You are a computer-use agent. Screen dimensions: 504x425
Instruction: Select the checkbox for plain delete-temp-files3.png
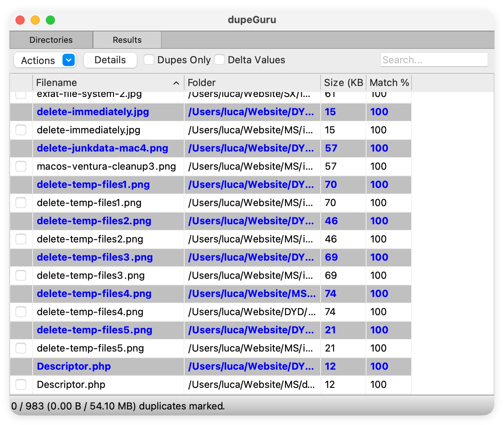pyautogui.click(x=21, y=275)
